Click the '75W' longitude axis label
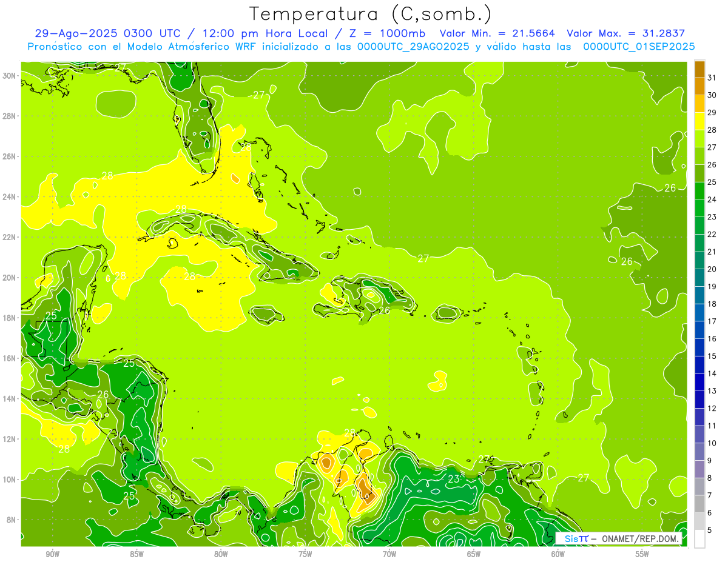 click(305, 554)
